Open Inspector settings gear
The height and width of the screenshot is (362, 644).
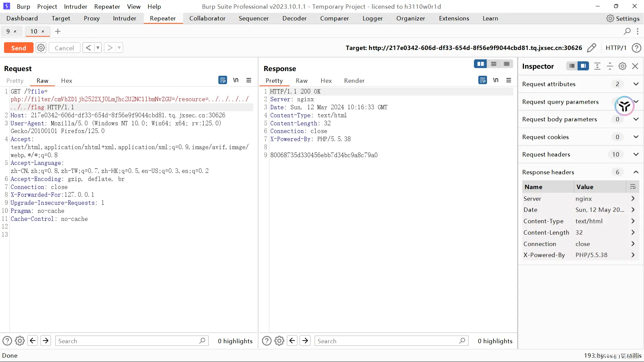click(623, 66)
